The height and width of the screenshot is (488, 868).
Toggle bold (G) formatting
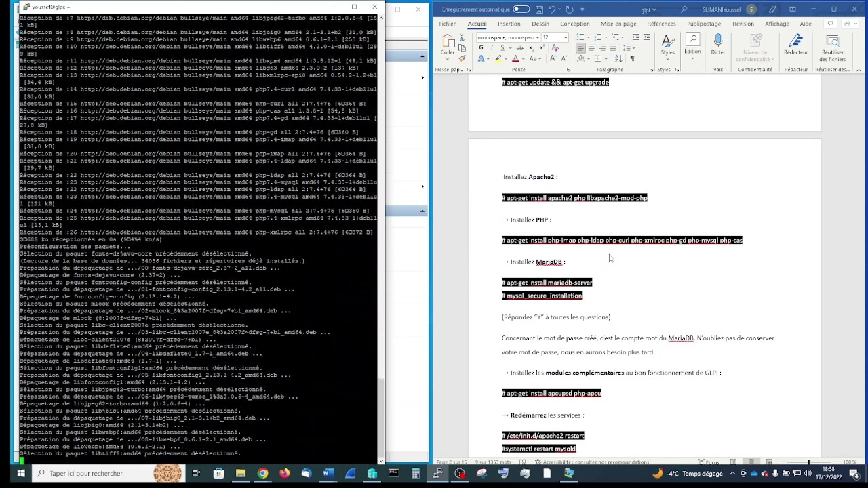pyautogui.click(x=481, y=48)
